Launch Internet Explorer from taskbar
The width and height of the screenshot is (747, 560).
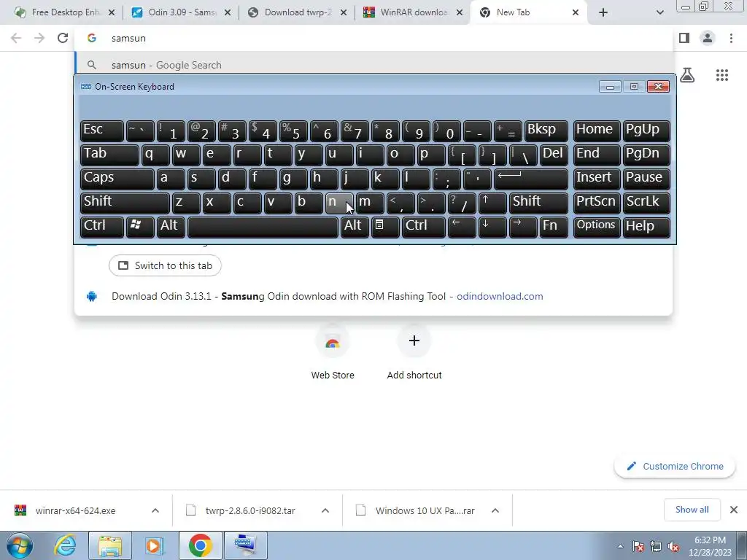pos(65,545)
